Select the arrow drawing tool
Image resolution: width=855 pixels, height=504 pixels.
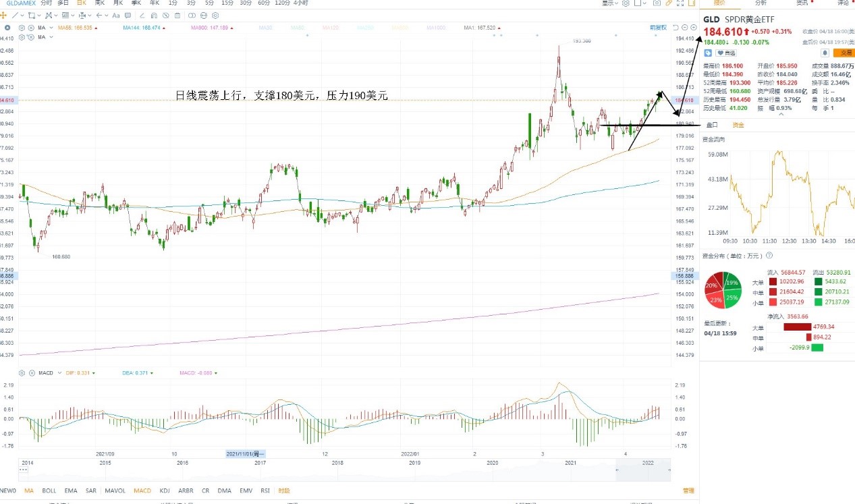[99, 16]
